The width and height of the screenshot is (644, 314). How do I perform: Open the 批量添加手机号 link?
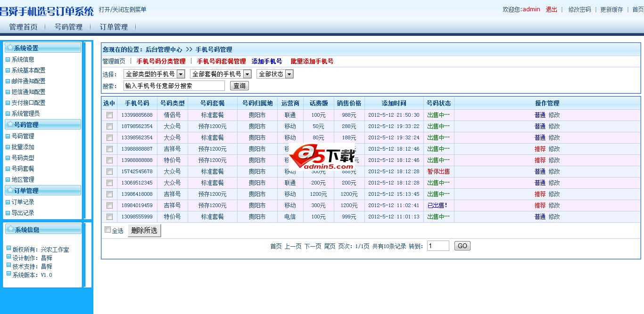312,62
